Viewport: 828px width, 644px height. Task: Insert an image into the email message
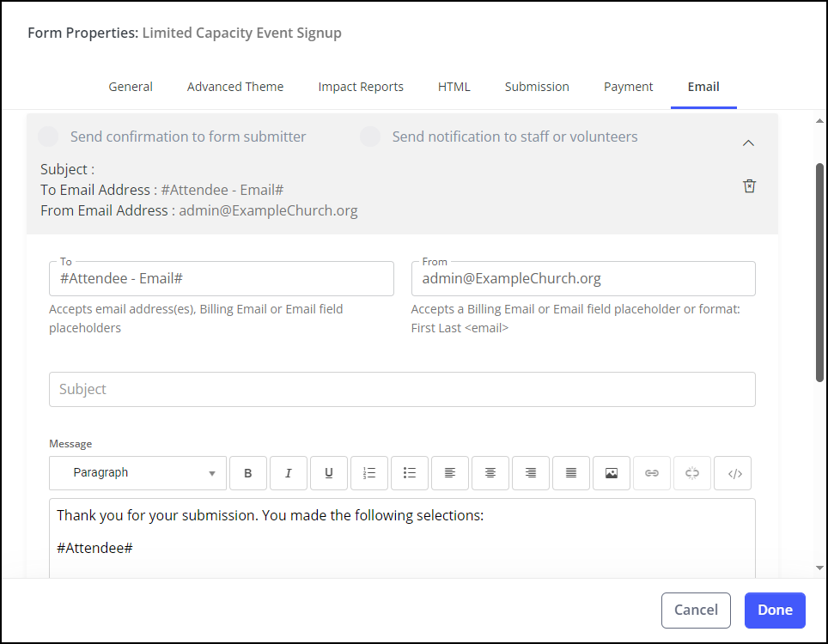(x=611, y=473)
